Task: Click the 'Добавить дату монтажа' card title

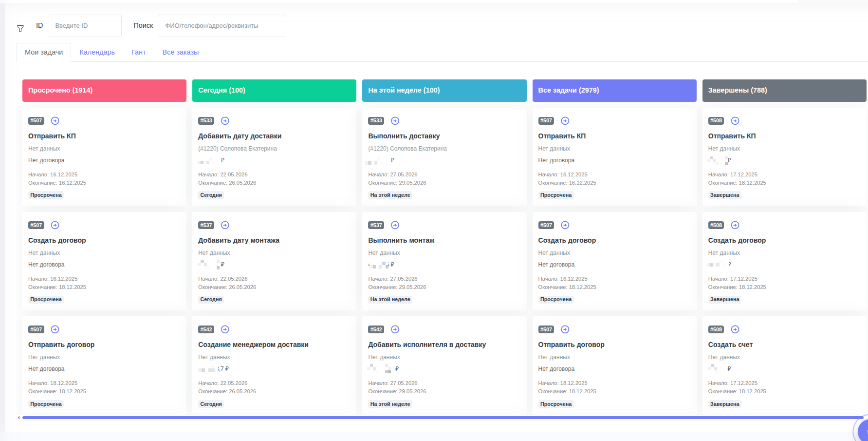Action: point(239,240)
